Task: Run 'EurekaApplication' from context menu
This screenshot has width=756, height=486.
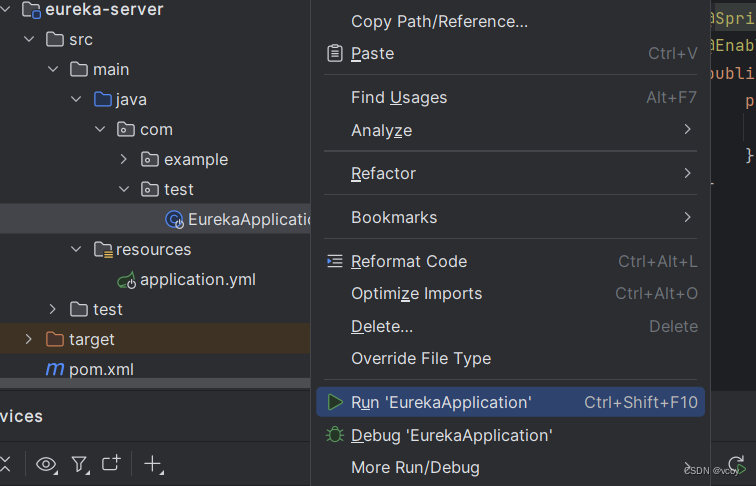Action: 510,402
